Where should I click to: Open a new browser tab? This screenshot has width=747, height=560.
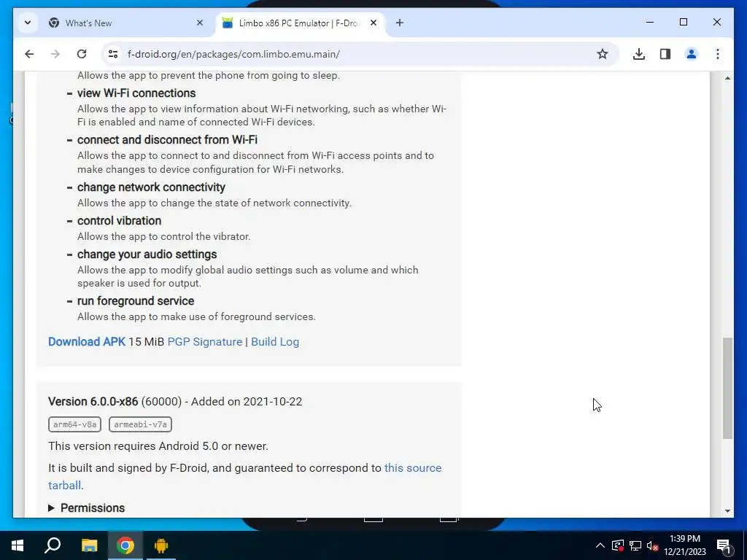(x=399, y=23)
